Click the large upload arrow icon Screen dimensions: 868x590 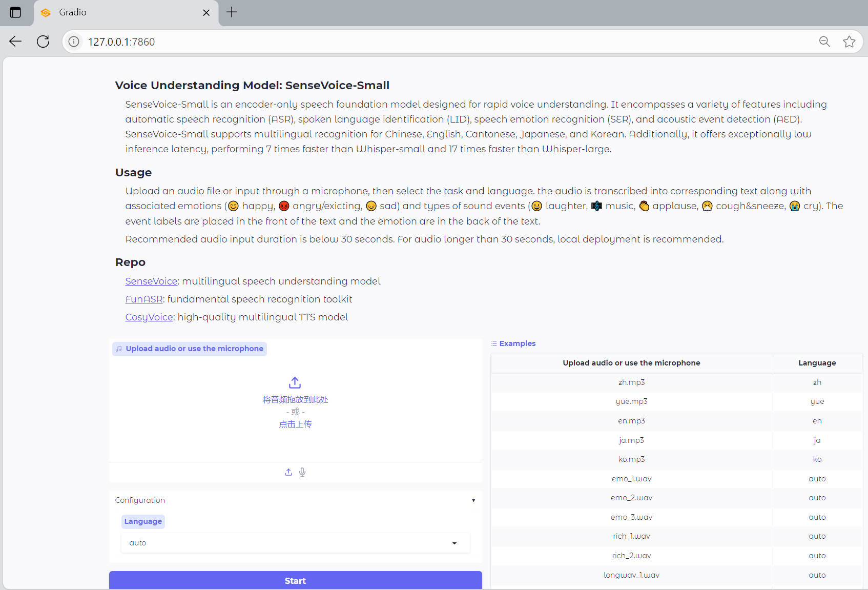click(x=295, y=383)
